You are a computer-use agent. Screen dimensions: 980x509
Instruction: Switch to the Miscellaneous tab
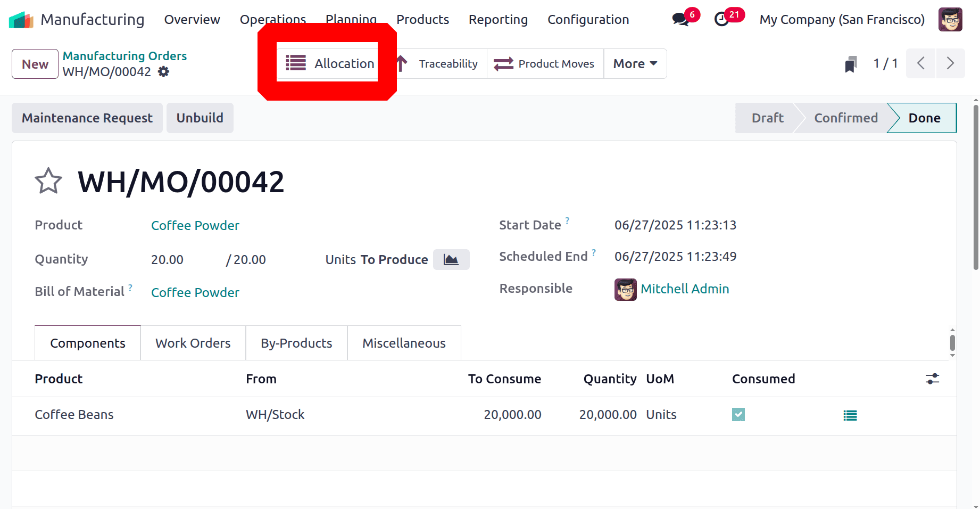pyautogui.click(x=404, y=343)
